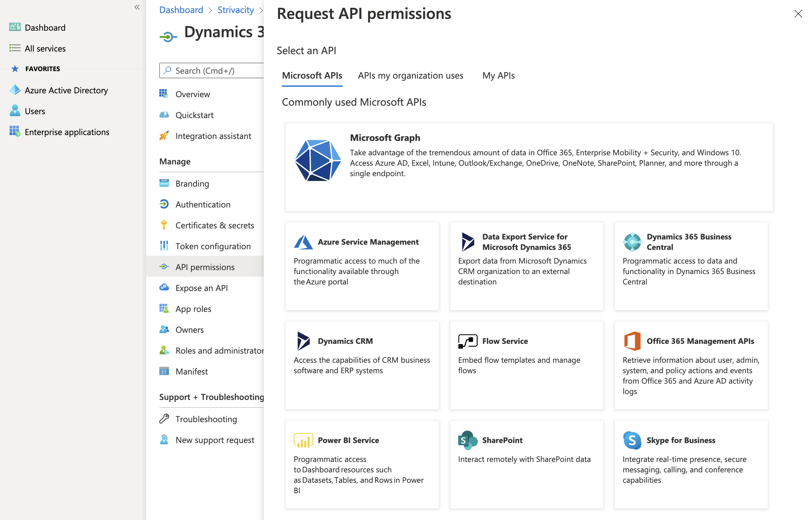Viewport: 812px width, 520px height.
Task: Select the Flow Service API card
Action: click(x=526, y=365)
